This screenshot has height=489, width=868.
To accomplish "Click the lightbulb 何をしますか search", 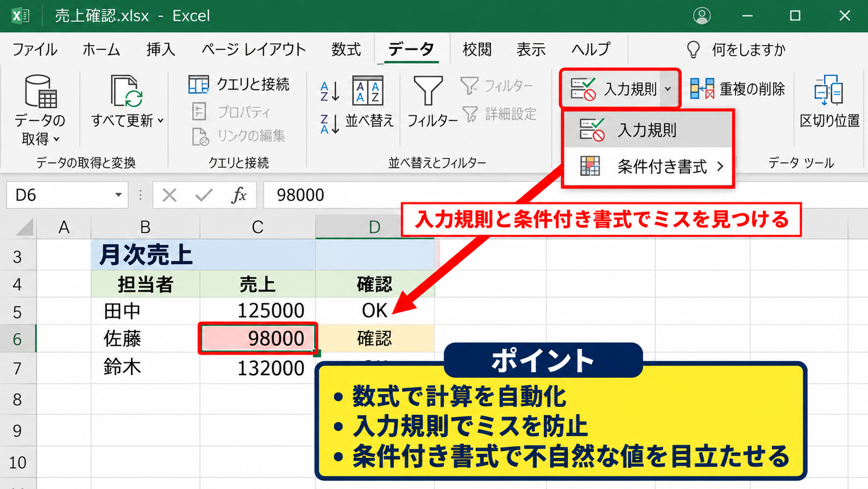I will (x=735, y=49).
